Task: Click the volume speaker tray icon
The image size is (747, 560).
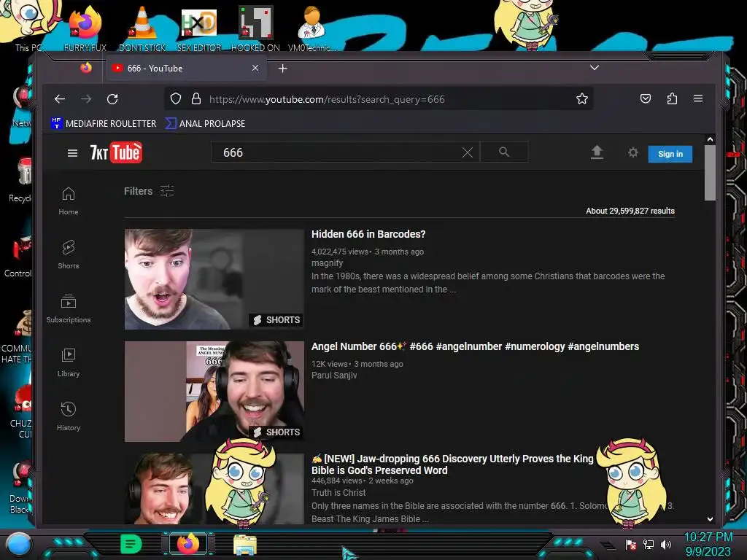Action: 666,544
